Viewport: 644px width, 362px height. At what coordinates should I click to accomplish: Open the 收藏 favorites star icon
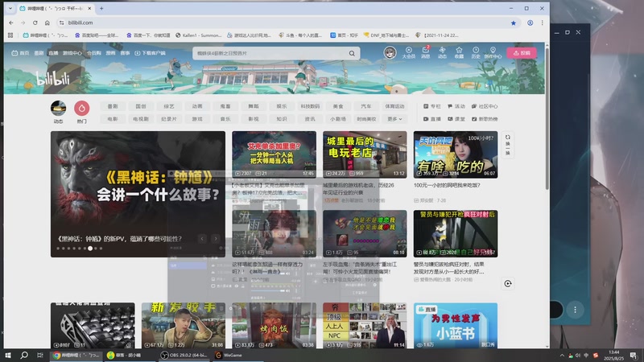[x=459, y=52]
